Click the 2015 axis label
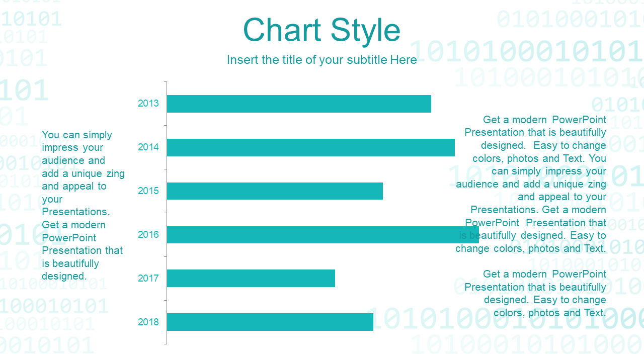 [148, 191]
